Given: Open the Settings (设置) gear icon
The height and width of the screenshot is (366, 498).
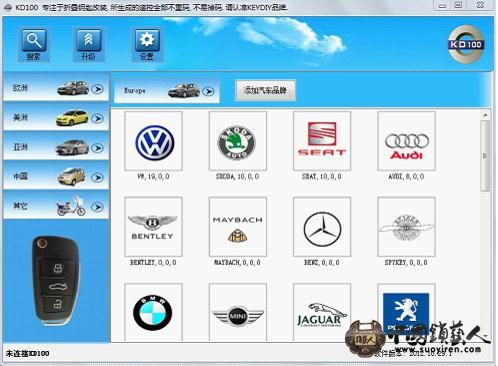Looking at the screenshot, I should click(147, 45).
